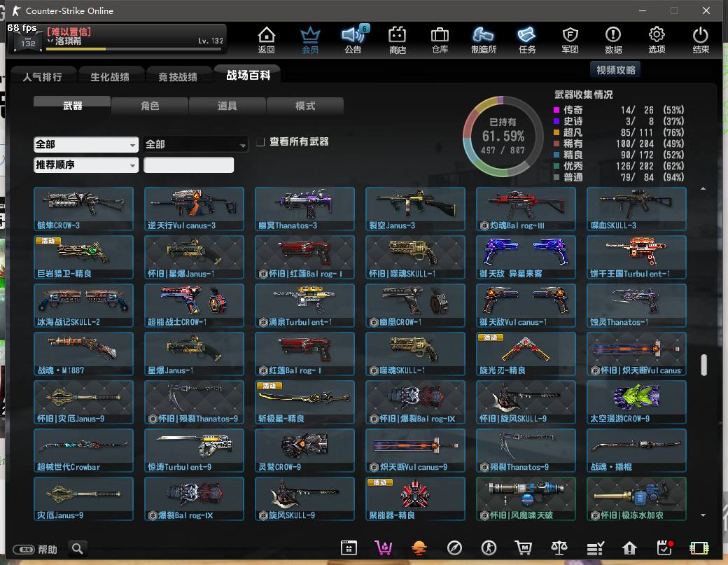Click the scroll up arrow of weapon list

(x=703, y=188)
